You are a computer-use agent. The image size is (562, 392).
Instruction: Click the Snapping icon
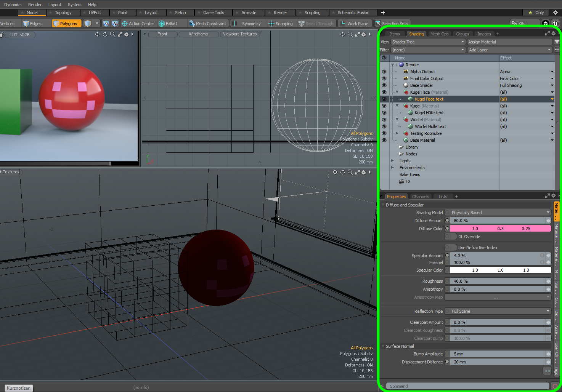pos(271,24)
